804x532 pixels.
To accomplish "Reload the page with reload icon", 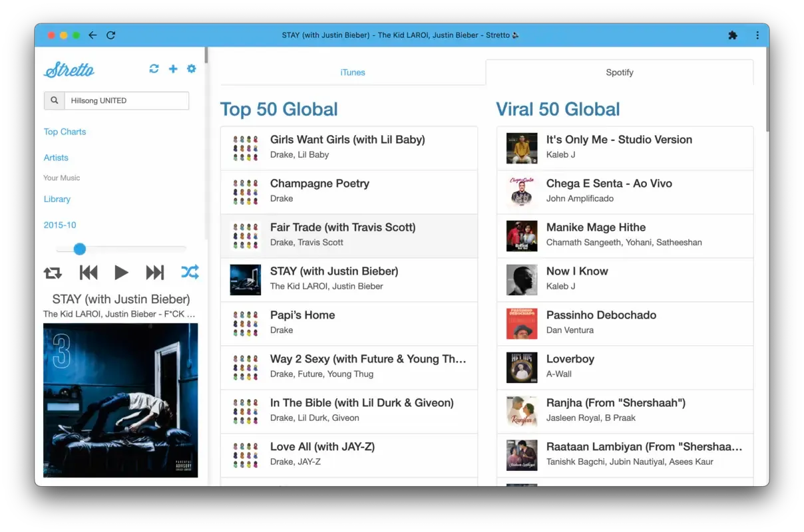I will [110, 35].
